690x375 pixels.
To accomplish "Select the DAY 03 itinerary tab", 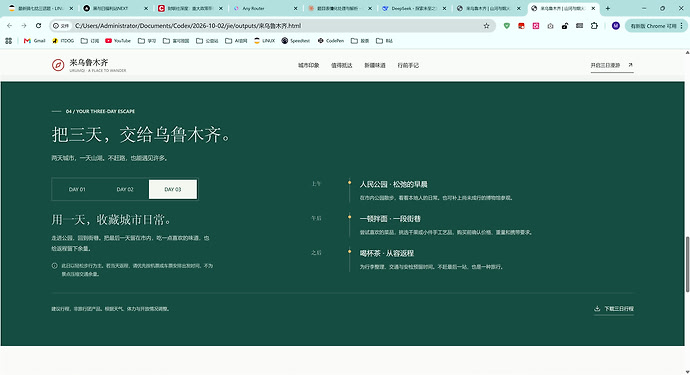I will pos(173,189).
